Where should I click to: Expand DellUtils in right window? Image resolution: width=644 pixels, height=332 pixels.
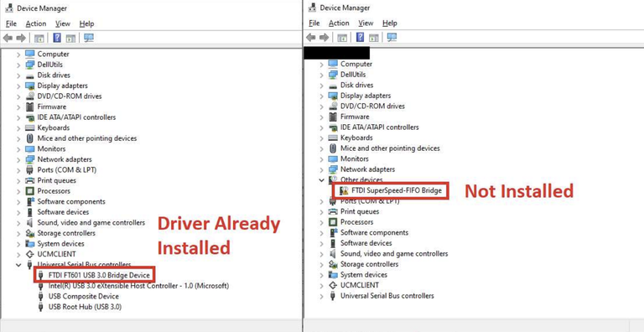pyautogui.click(x=321, y=75)
